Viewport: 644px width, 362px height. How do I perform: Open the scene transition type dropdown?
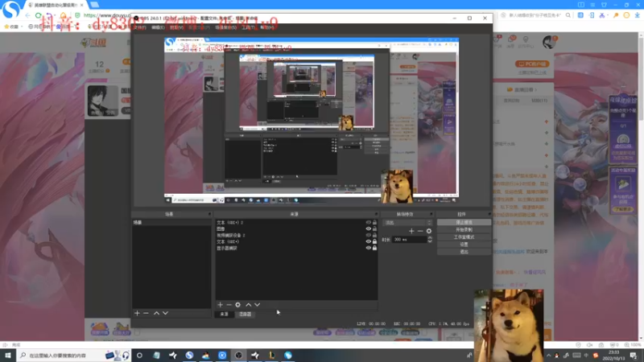click(x=407, y=223)
